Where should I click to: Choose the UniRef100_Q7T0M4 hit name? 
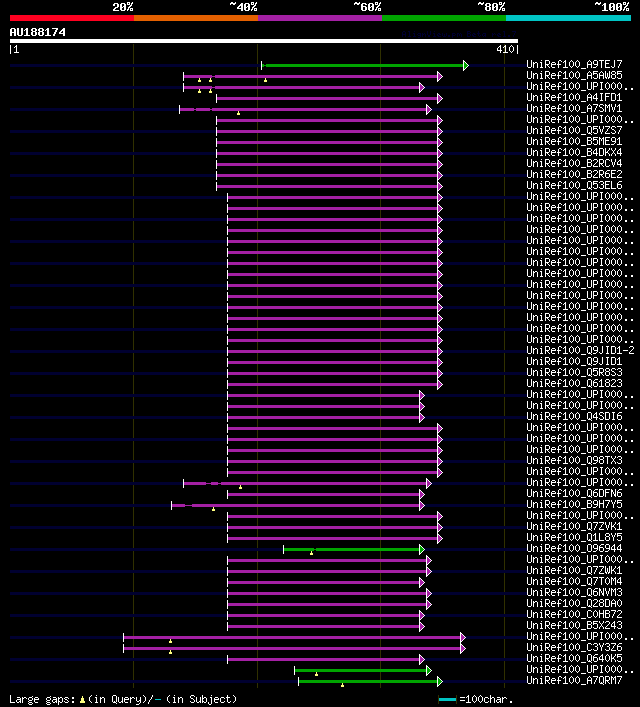[574, 581]
